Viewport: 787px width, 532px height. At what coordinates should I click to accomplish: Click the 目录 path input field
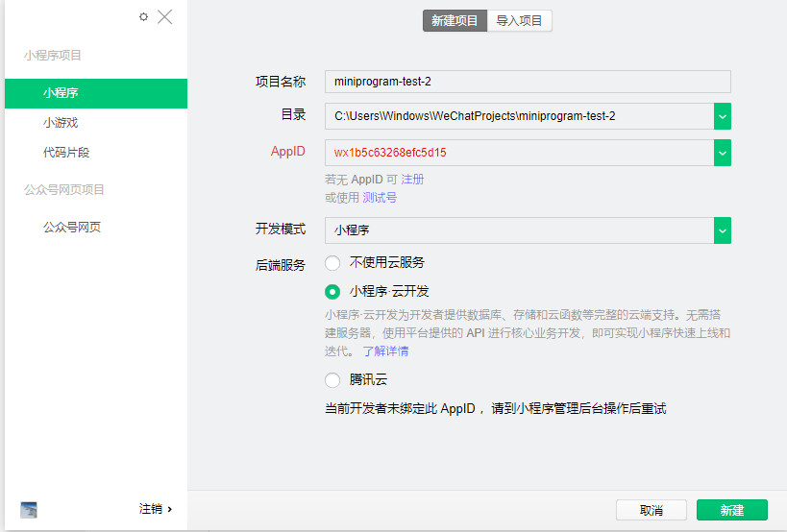click(x=519, y=116)
